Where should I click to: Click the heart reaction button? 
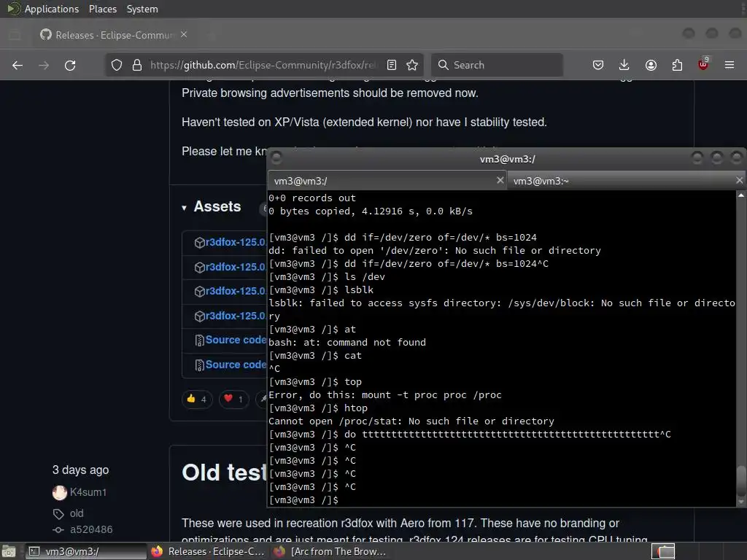point(233,399)
